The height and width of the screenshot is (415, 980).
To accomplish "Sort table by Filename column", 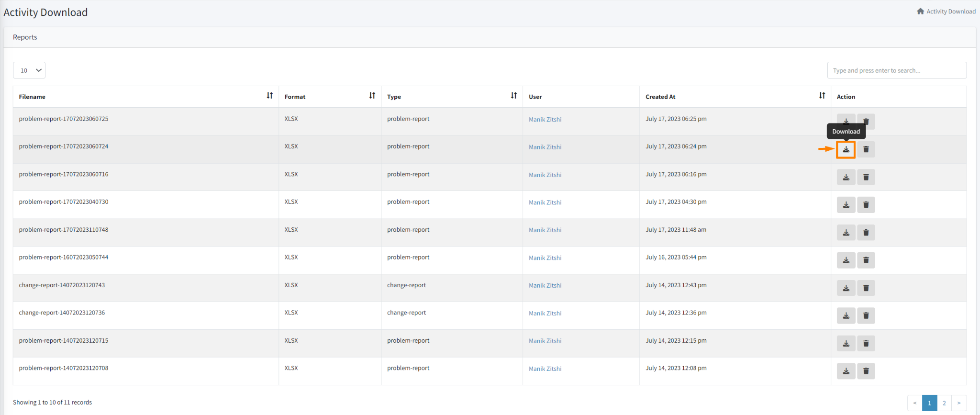I will pos(270,96).
